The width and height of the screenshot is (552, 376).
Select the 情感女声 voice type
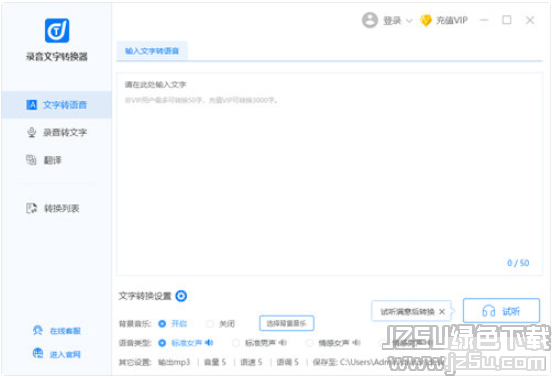click(x=309, y=343)
